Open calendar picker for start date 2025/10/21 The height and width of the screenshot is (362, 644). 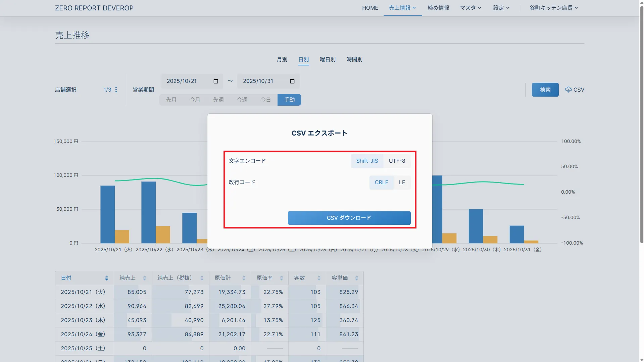216,81
